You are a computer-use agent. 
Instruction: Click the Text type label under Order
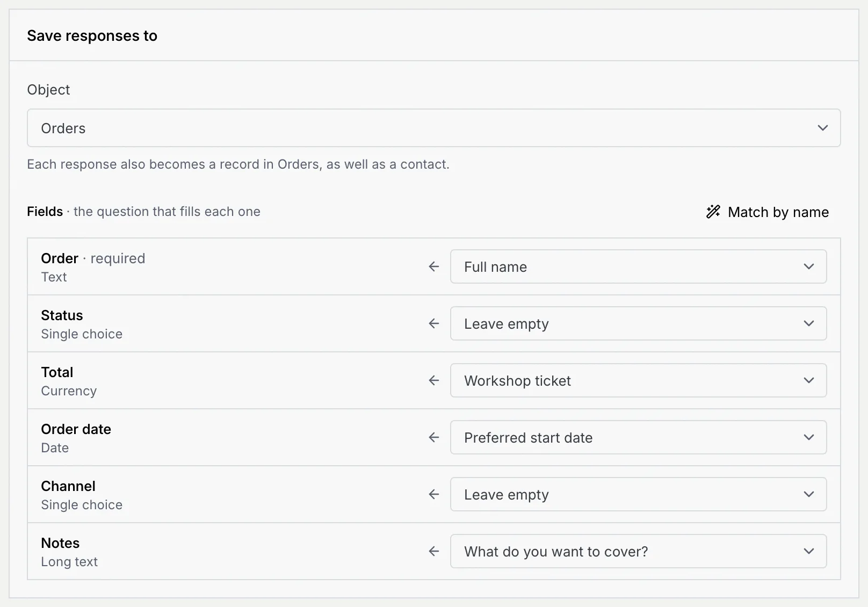click(54, 277)
